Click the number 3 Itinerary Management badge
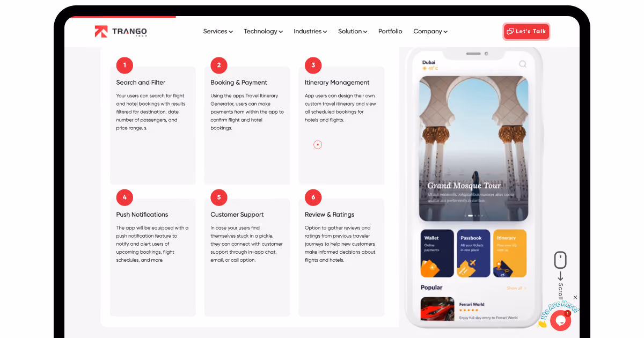Image resolution: width=644 pixels, height=338 pixels. 313,65
